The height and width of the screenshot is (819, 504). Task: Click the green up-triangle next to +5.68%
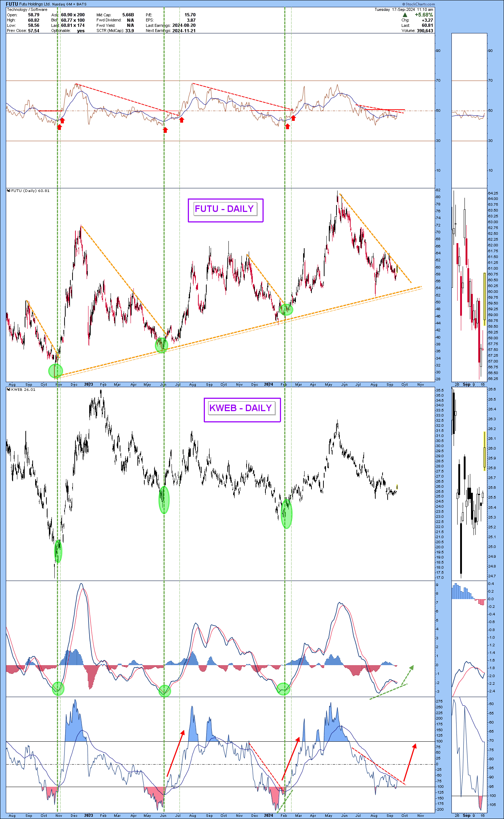[x=405, y=15]
